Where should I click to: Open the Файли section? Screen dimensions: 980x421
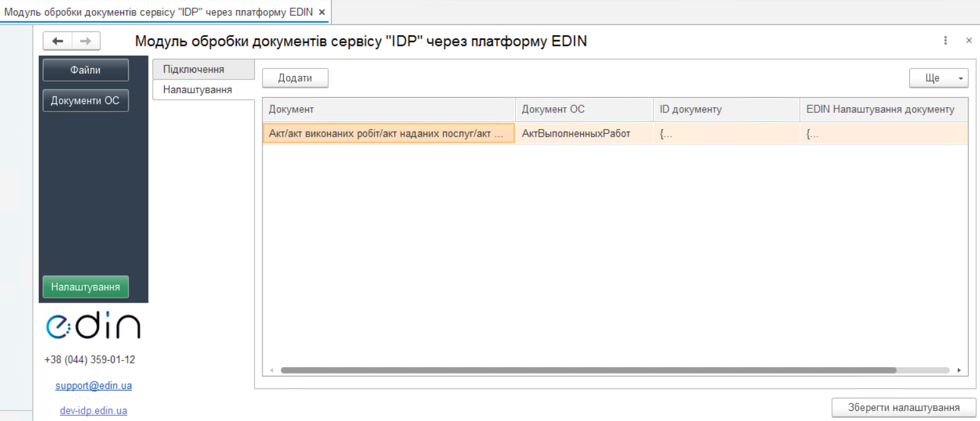click(x=85, y=70)
